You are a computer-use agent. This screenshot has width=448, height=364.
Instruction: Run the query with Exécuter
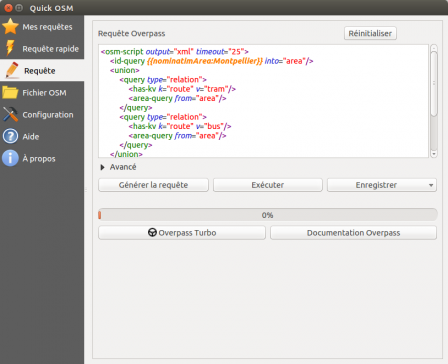pyautogui.click(x=268, y=185)
